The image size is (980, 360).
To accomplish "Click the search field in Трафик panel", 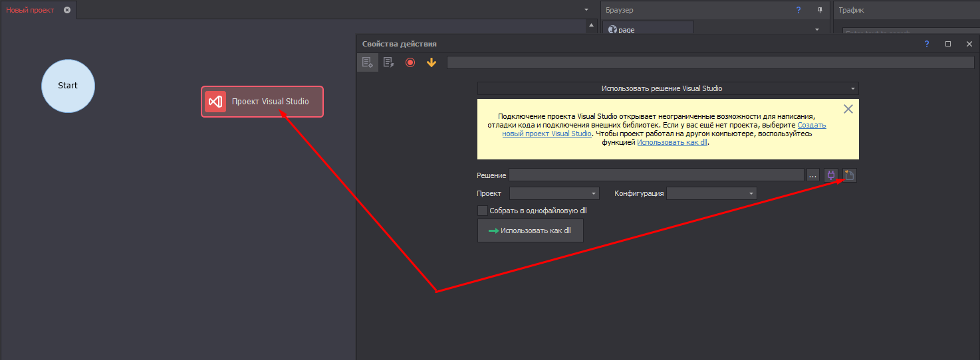I will coord(911,31).
